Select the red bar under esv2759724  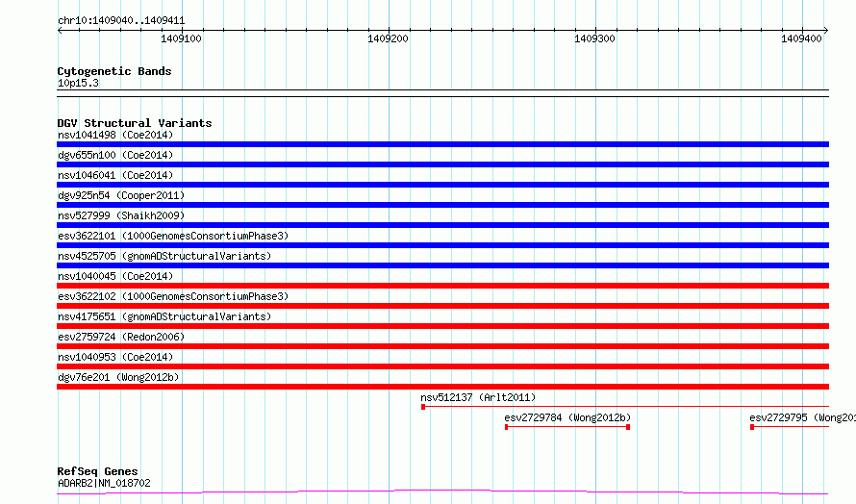coord(442,346)
